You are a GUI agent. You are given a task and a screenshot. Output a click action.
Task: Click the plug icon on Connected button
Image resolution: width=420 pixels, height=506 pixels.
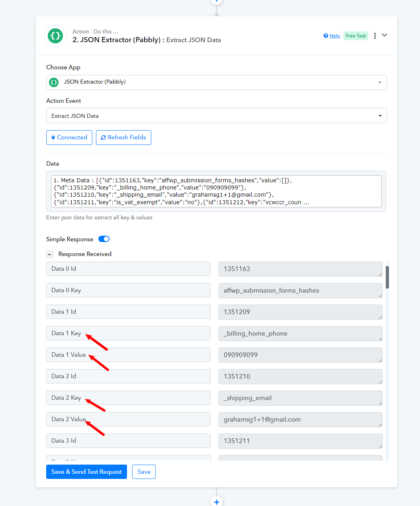[x=53, y=138]
